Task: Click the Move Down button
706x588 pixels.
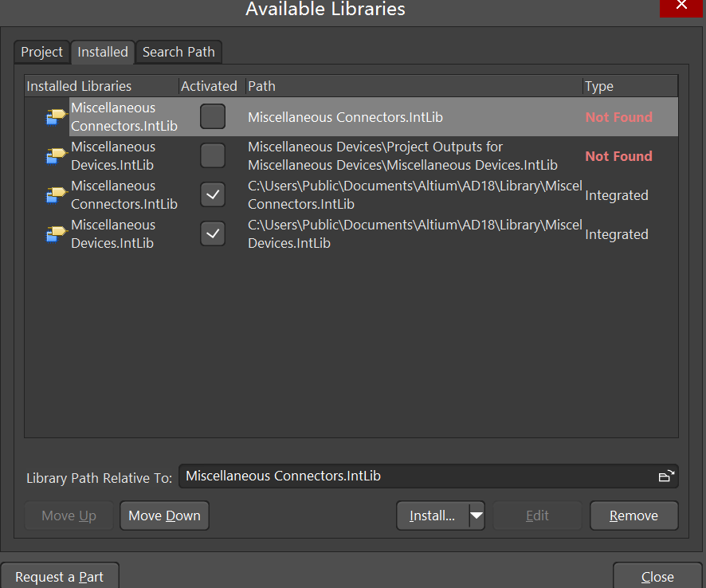Action: [x=164, y=515]
